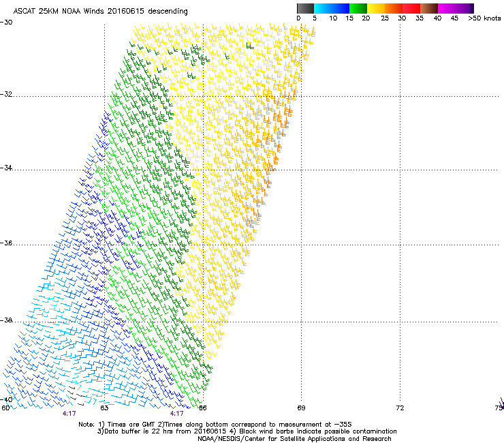Click the '-36' latitude axis label
Image resolution: width=504 pixels, height=443 pixels.
(6, 243)
